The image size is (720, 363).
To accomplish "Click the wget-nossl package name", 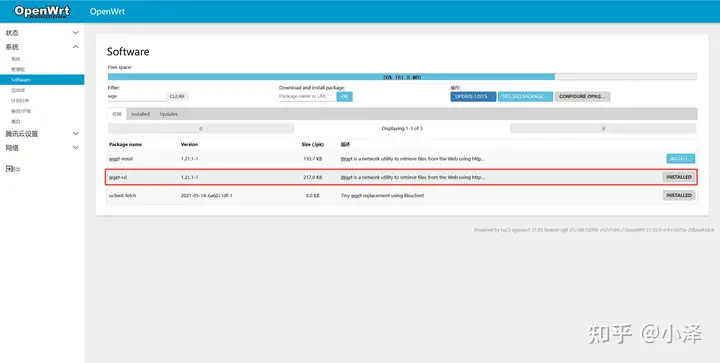I will tap(121, 159).
